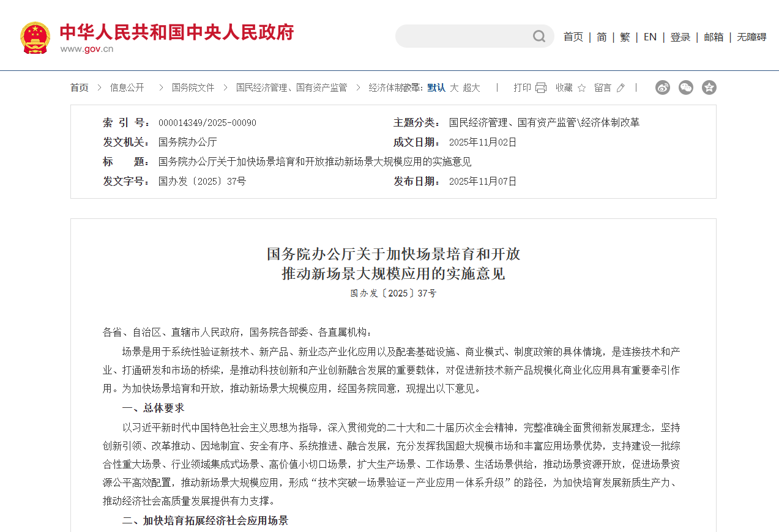Click the printer icon

[540, 88]
